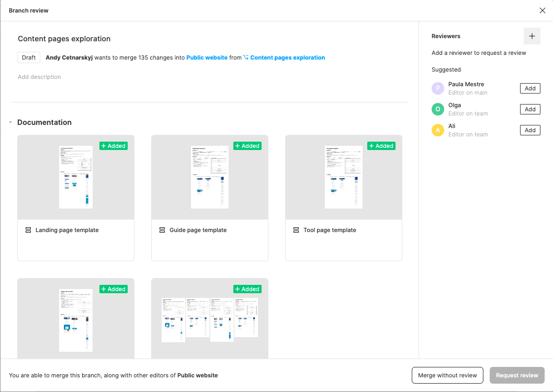Screen dimensions: 553x392
Task: Click the branch icon beside Content pages exploration link
Action: [246, 57]
